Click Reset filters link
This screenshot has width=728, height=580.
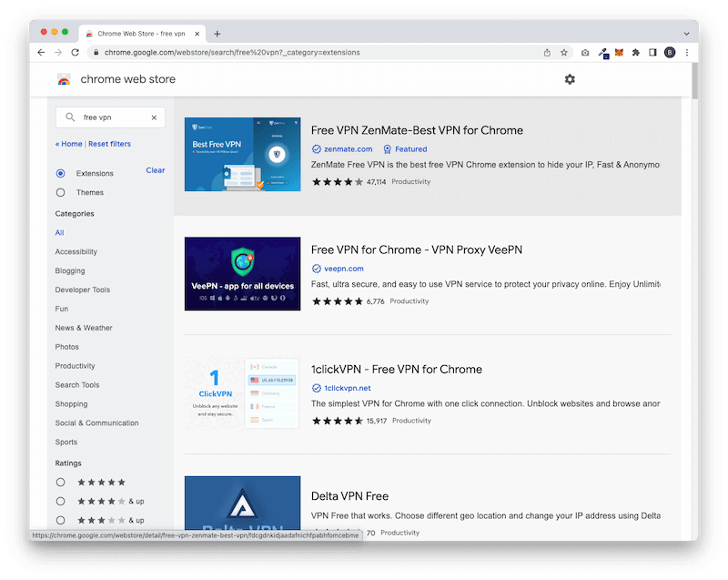[109, 144]
